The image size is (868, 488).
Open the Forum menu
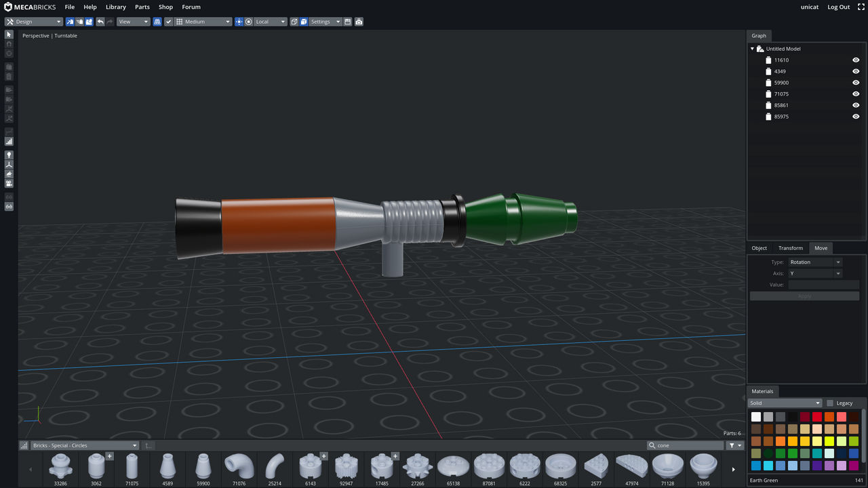(x=191, y=7)
